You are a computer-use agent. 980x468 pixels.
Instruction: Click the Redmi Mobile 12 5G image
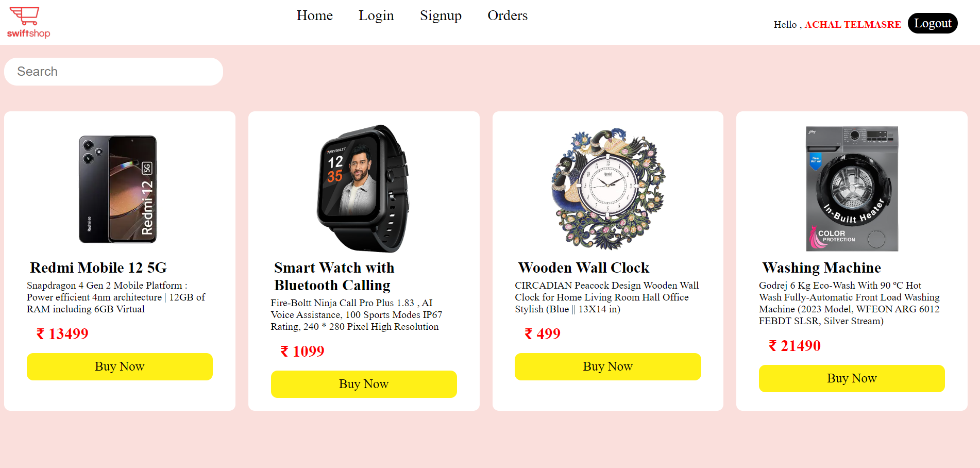(x=118, y=189)
